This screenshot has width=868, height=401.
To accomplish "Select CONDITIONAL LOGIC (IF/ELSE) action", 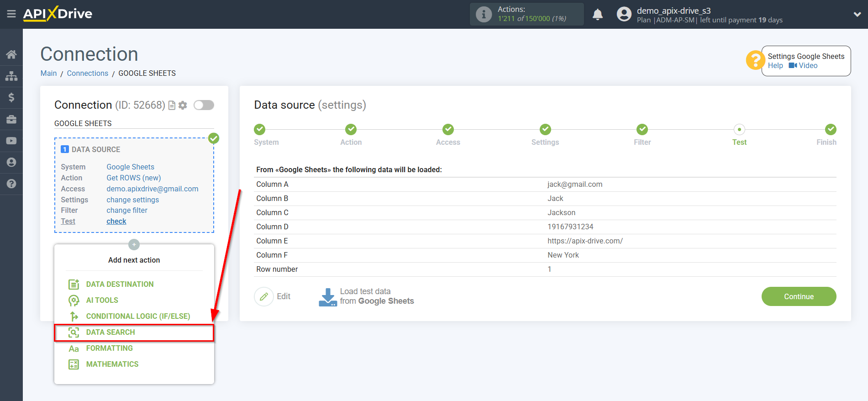I will coord(138,316).
